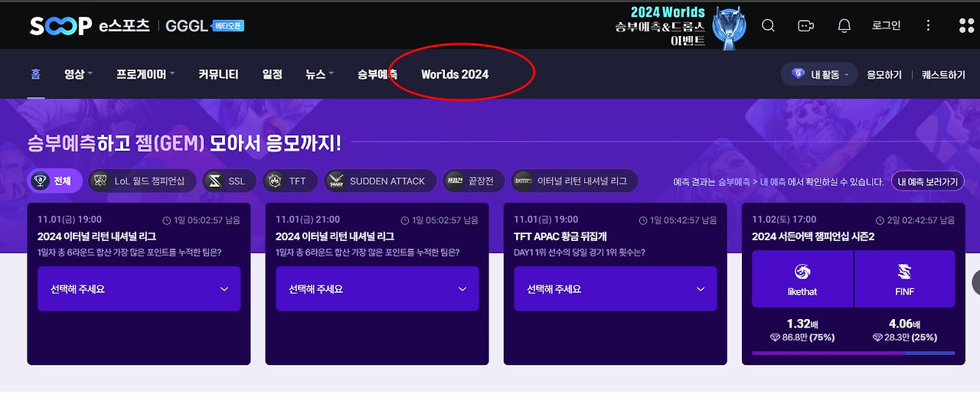Expand the 프로게이머 menu
Image resolution: width=980 pixels, height=404 pixels.
click(x=145, y=74)
